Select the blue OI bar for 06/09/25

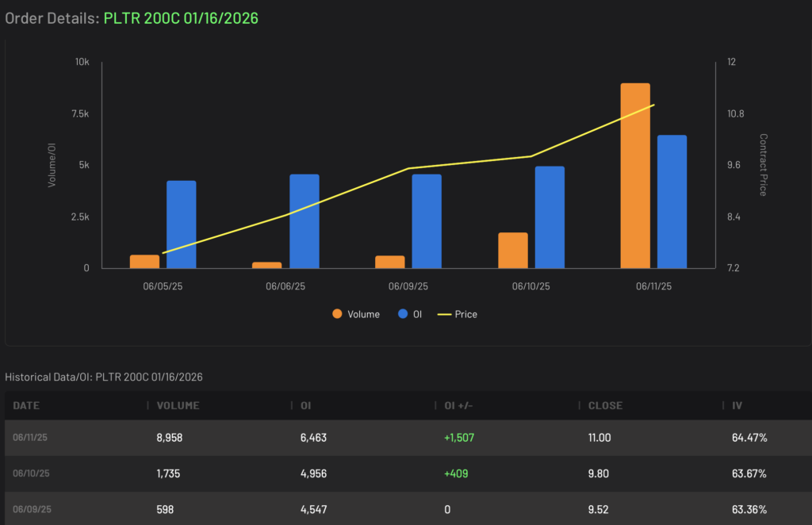(427, 221)
